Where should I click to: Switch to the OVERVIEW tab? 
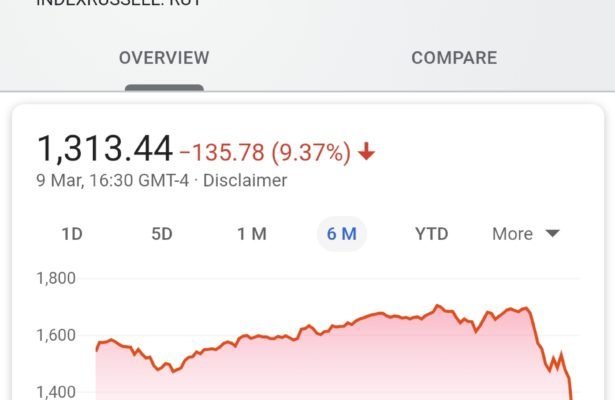tap(164, 58)
